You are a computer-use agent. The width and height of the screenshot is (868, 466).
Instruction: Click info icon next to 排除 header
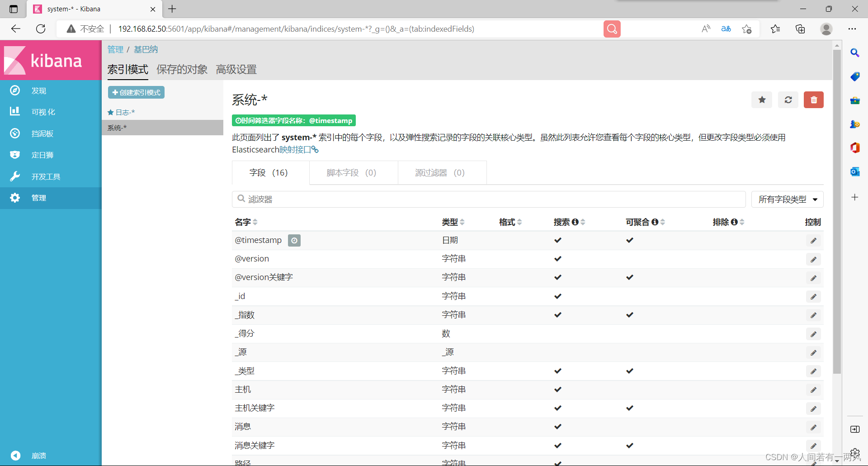(x=734, y=222)
